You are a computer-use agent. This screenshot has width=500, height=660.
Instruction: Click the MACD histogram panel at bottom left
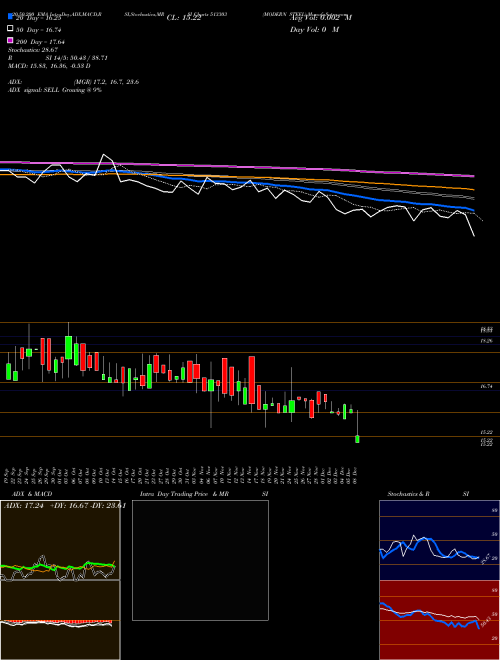60,620
